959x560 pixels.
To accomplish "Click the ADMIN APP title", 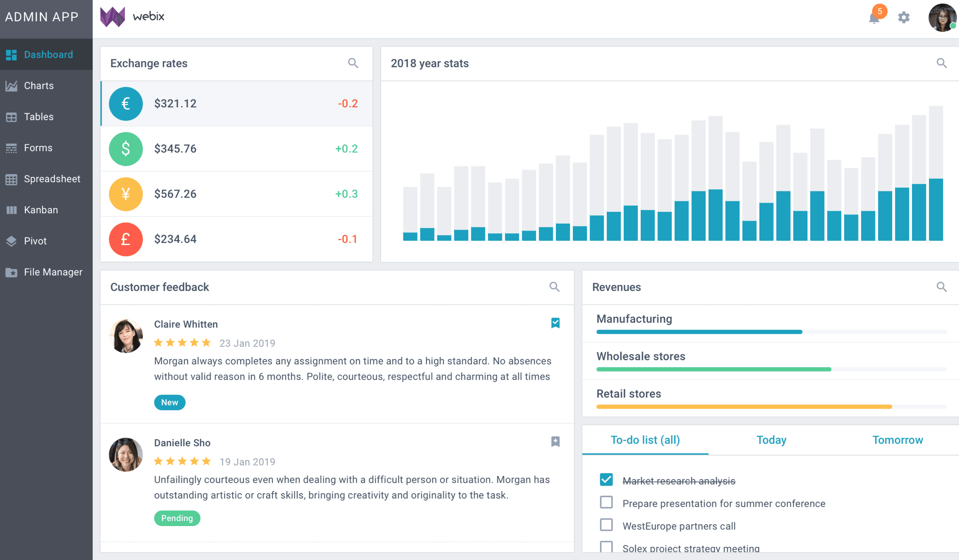I will coord(42,17).
